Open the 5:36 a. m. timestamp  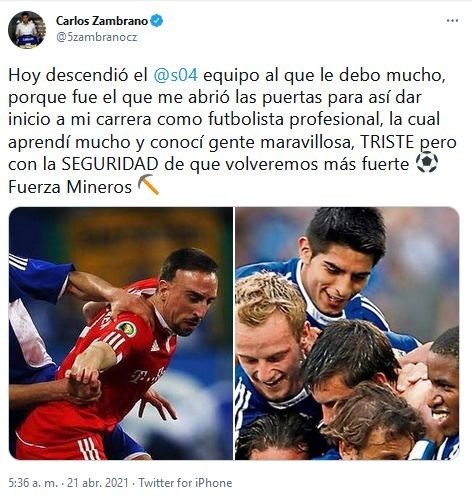pos(33,483)
